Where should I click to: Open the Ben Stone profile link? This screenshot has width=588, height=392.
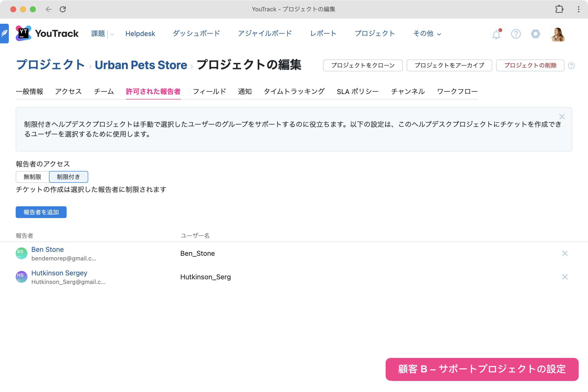click(48, 249)
